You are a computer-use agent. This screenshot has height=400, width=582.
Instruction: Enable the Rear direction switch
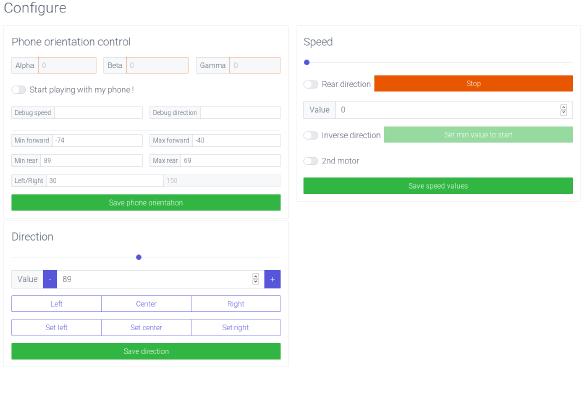click(x=311, y=84)
